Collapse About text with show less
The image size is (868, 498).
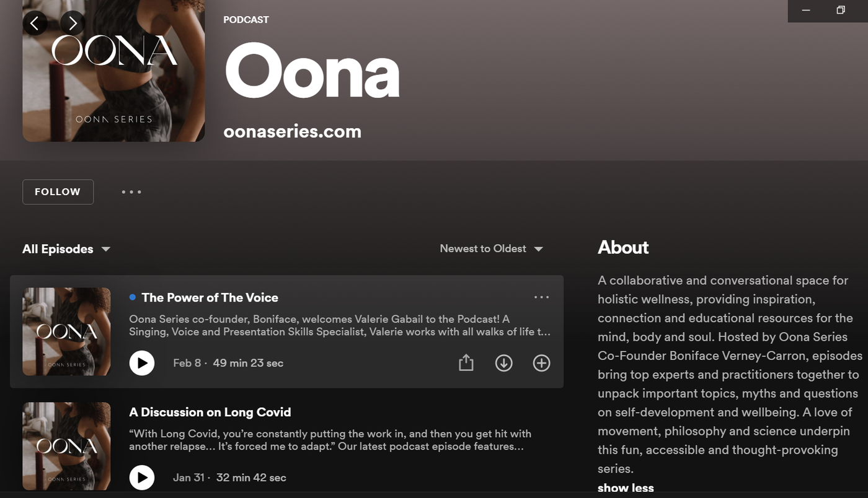tap(625, 488)
